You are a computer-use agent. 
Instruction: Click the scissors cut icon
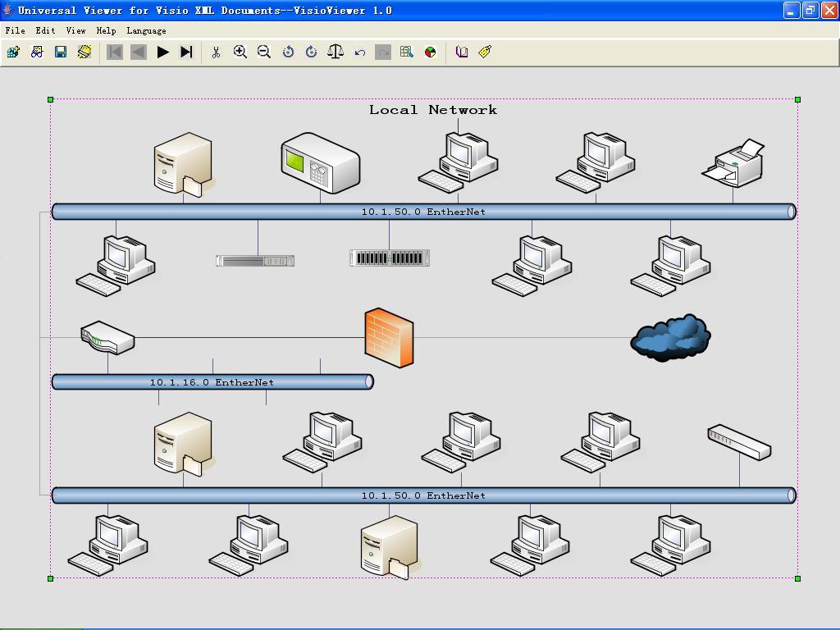pyautogui.click(x=216, y=52)
